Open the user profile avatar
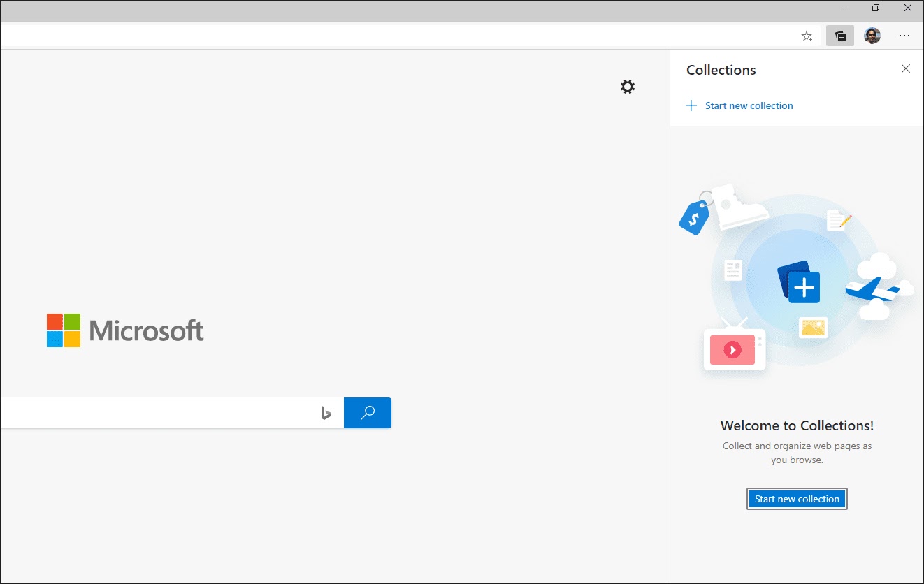 pos(872,36)
